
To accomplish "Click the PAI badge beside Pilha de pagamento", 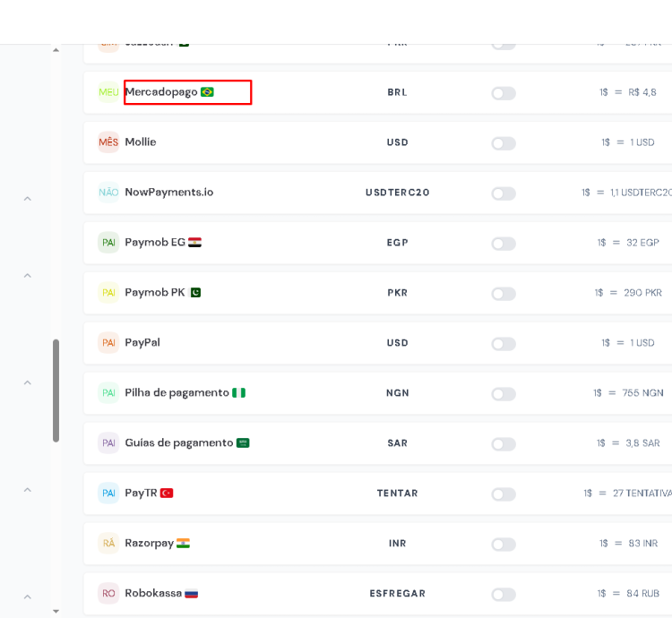I will pyautogui.click(x=108, y=392).
